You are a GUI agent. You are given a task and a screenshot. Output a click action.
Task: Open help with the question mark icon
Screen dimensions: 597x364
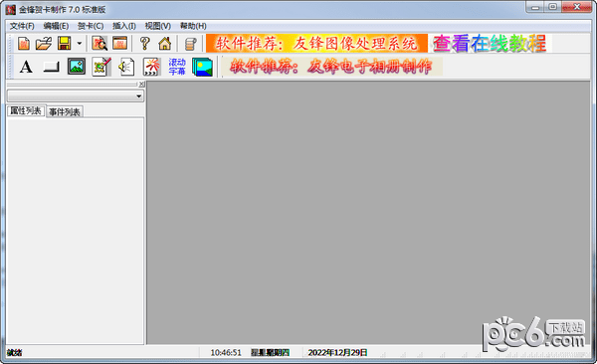pos(144,44)
